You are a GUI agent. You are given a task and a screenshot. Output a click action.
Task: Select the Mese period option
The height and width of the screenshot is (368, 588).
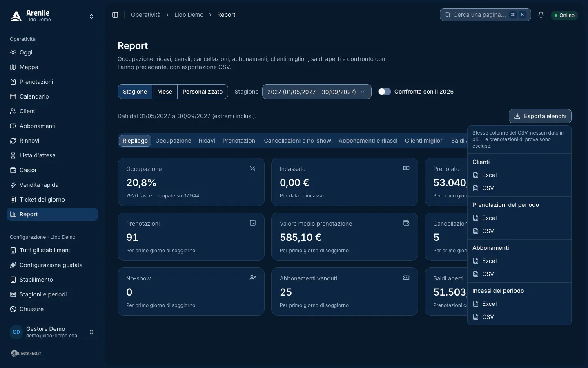click(x=165, y=92)
